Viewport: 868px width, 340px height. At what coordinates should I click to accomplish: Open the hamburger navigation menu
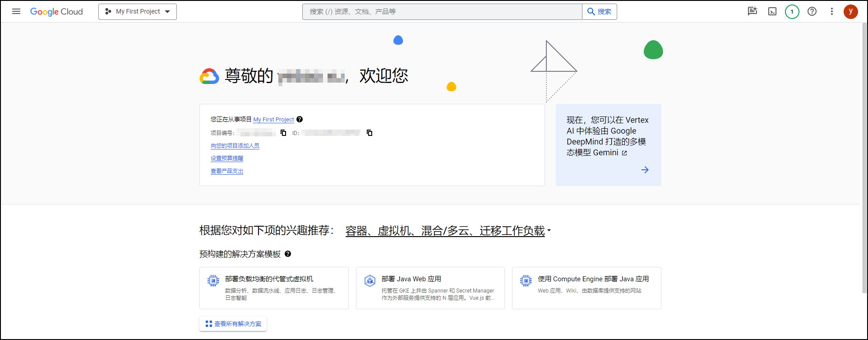click(16, 11)
